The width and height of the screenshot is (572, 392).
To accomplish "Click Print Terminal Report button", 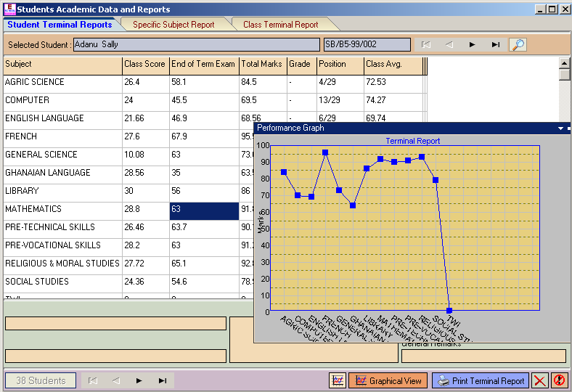I will tap(481, 380).
